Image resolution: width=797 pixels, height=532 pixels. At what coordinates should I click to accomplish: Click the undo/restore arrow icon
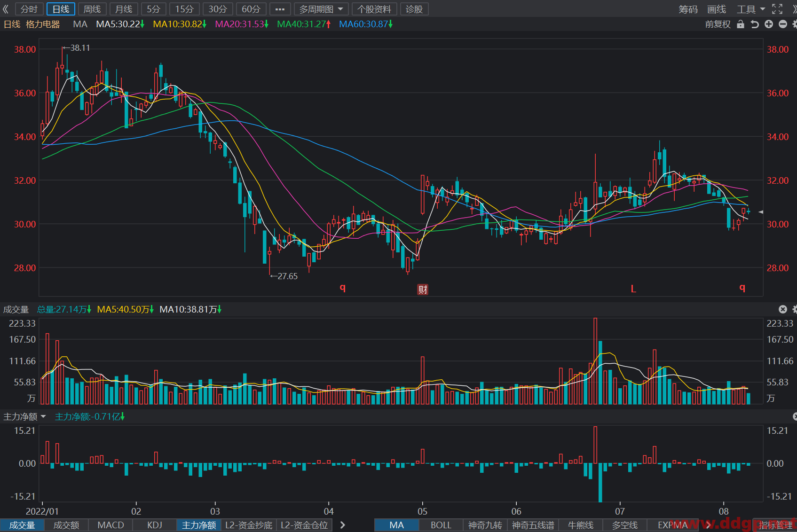click(755, 24)
